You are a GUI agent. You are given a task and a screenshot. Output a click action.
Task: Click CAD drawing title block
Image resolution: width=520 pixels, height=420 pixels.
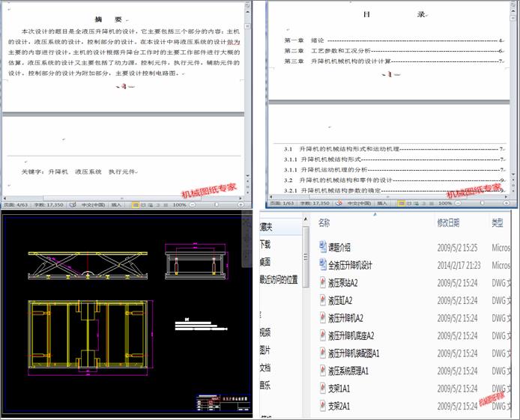click(224, 403)
